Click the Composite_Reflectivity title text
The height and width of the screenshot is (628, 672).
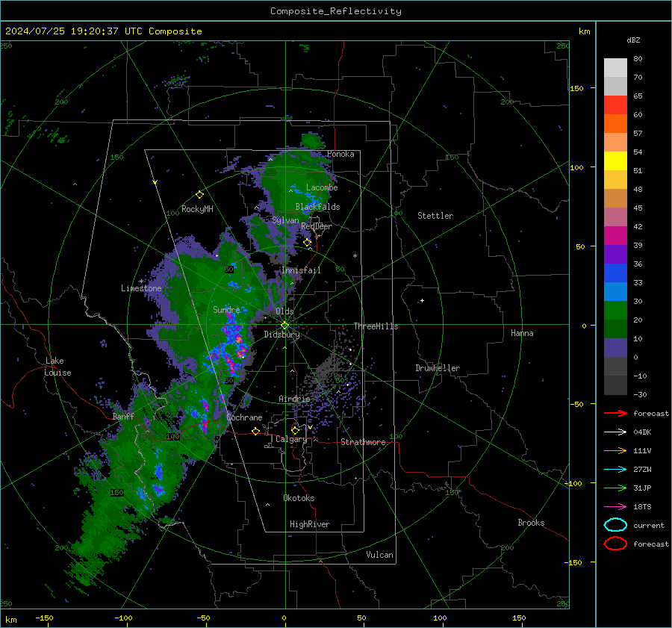[x=336, y=11]
